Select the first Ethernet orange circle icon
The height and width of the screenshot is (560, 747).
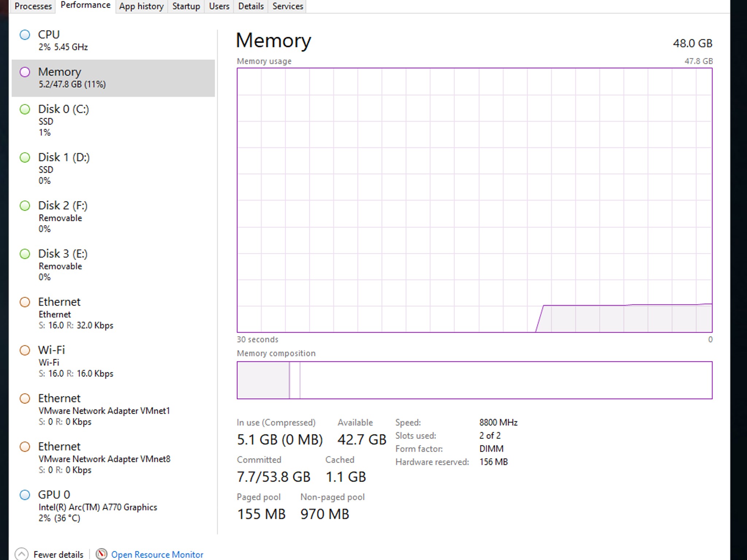point(25,302)
